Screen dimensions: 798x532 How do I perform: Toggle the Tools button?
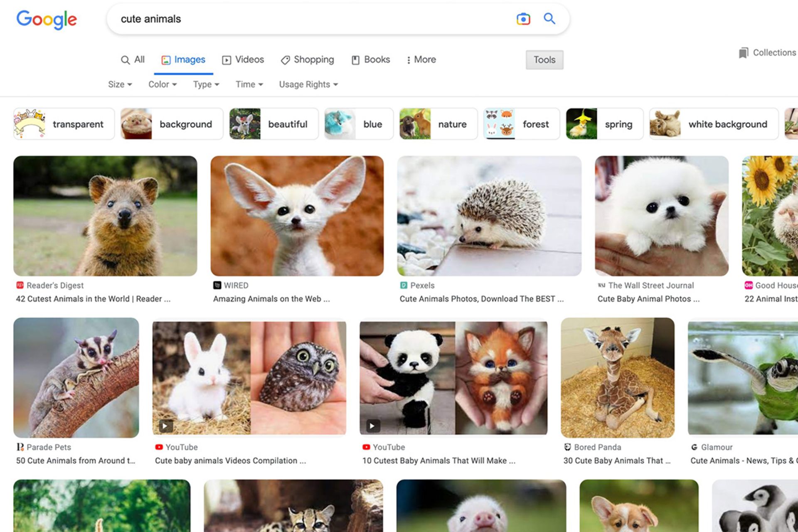544,60
